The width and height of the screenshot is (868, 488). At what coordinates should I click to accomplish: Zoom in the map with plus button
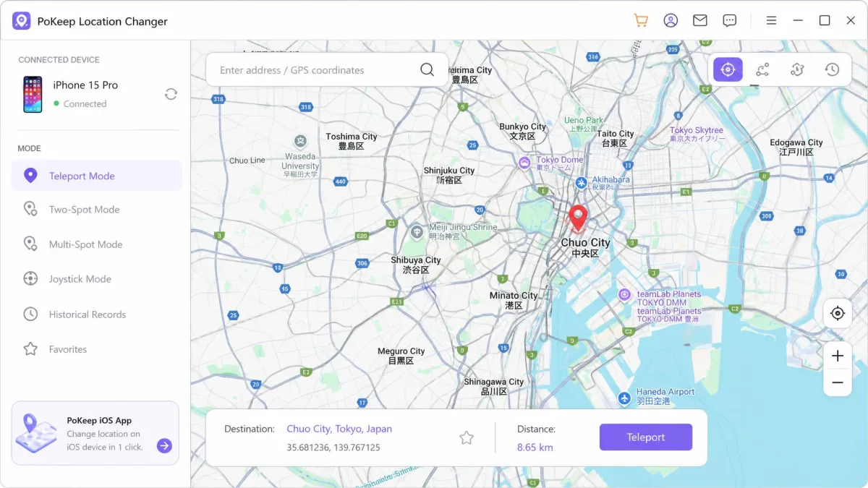[838, 356]
